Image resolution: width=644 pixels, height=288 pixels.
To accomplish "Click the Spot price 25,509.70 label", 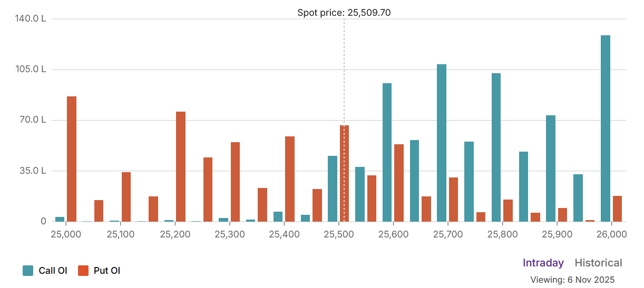I will (x=344, y=13).
